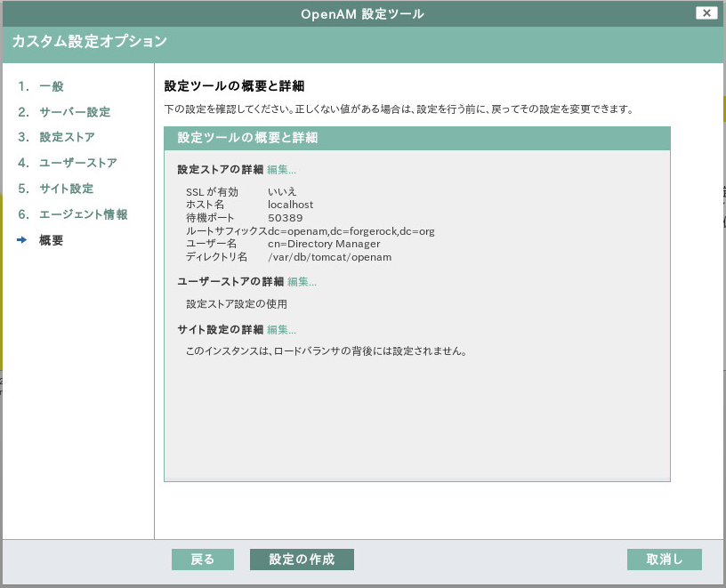
Task: Close the OpenAM 設定ツール dialog
Action: click(706, 12)
